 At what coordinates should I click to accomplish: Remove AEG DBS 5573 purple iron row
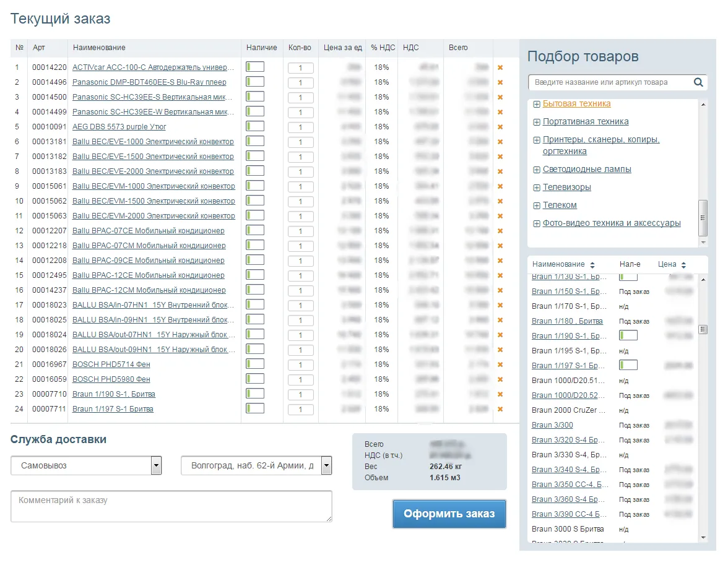click(x=500, y=127)
